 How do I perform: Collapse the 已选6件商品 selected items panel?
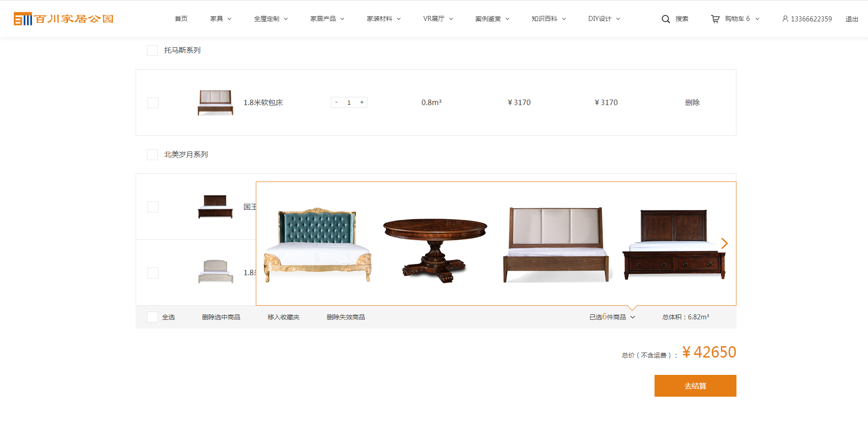pyautogui.click(x=612, y=317)
